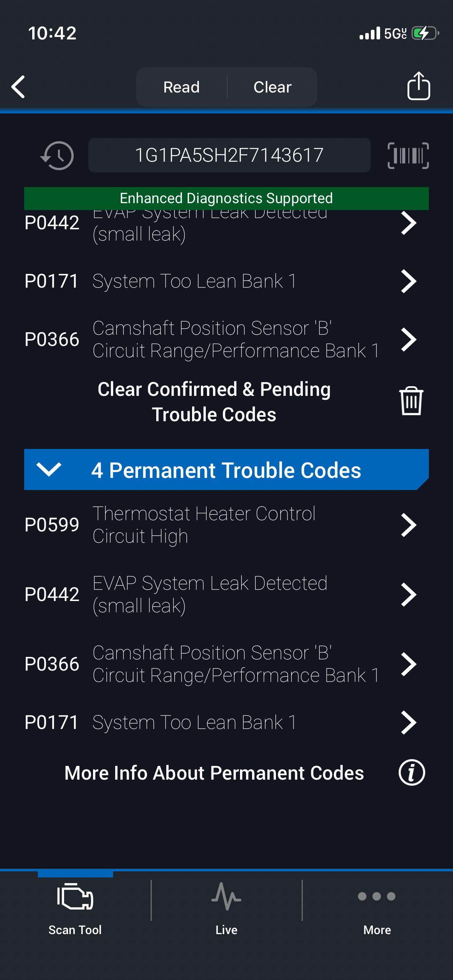This screenshot has width=453, height=980.
Task: Open the permanent codes info icon
Action: pos(412,772)
